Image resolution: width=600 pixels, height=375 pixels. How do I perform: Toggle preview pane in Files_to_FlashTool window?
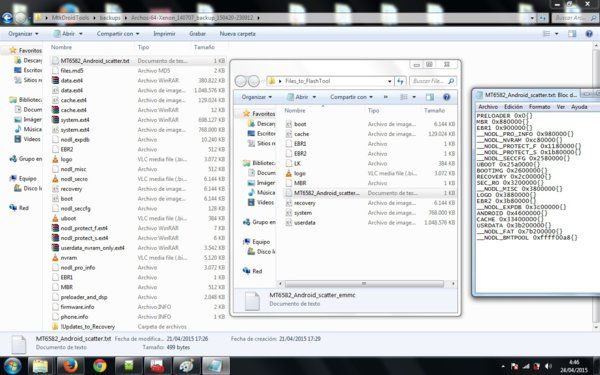coord(430,97)
